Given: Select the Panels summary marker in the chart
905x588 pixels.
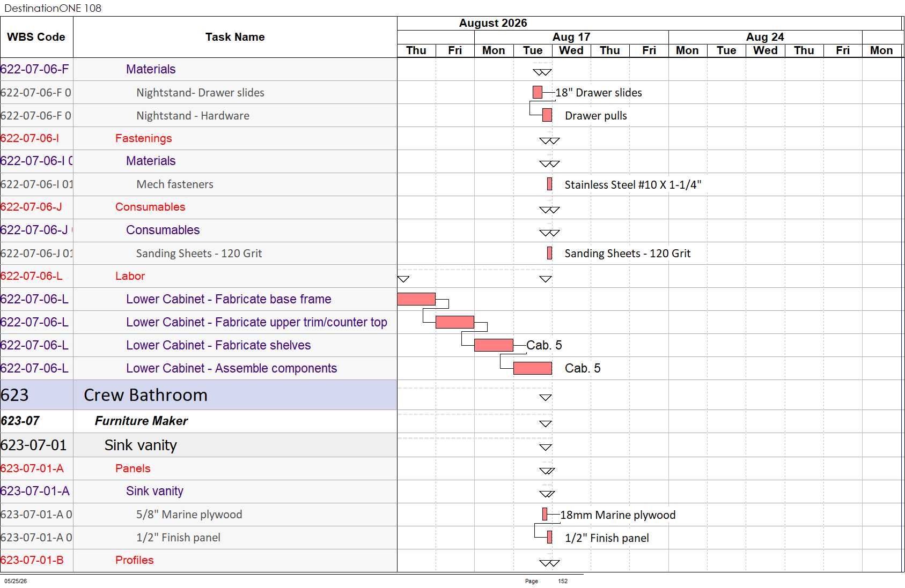Looking at the screenshot, I should click(x=547, y=471).
